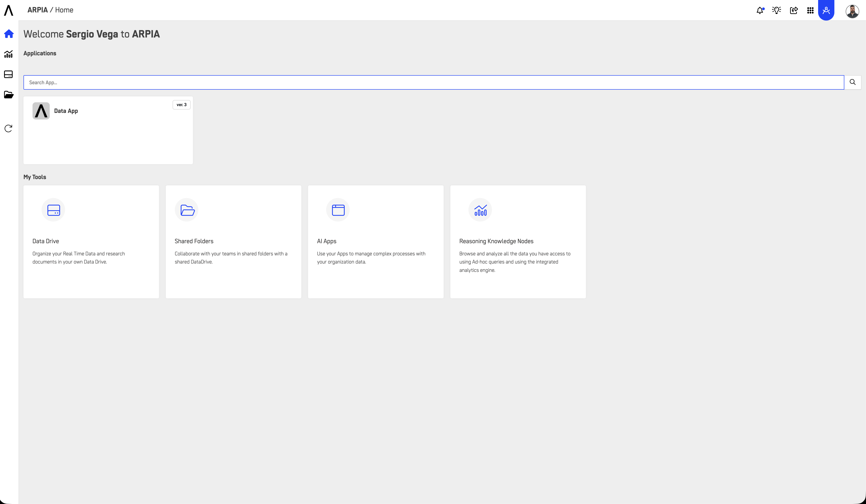The image size is (866, 504).
Task: Open the apps grid menu
Action: [810, 10]
